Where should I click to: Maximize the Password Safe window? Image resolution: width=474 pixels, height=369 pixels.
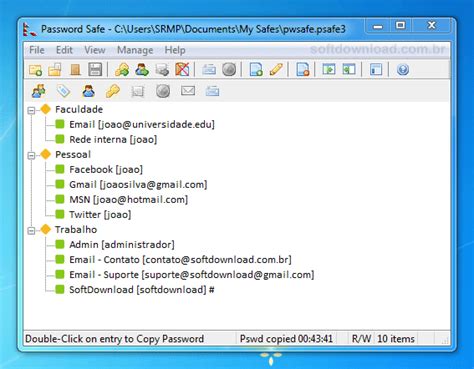pyautogui.click(x=401, y=25)
